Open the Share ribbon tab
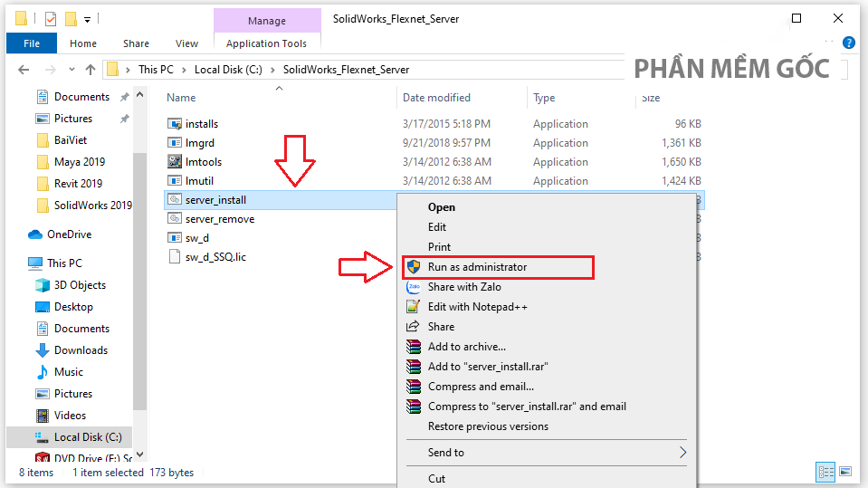 [x=136, y=43]
